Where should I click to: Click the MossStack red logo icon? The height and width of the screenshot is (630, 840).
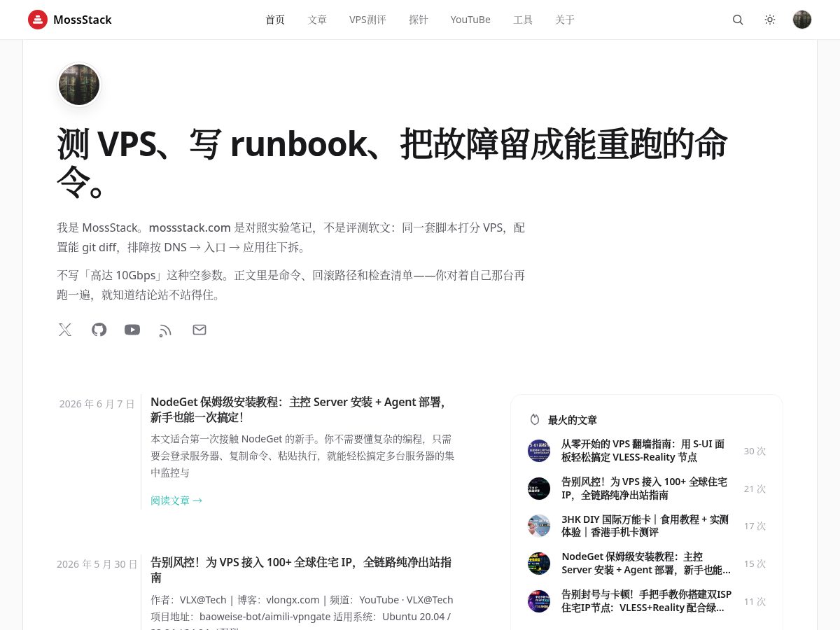click(38, 20)
